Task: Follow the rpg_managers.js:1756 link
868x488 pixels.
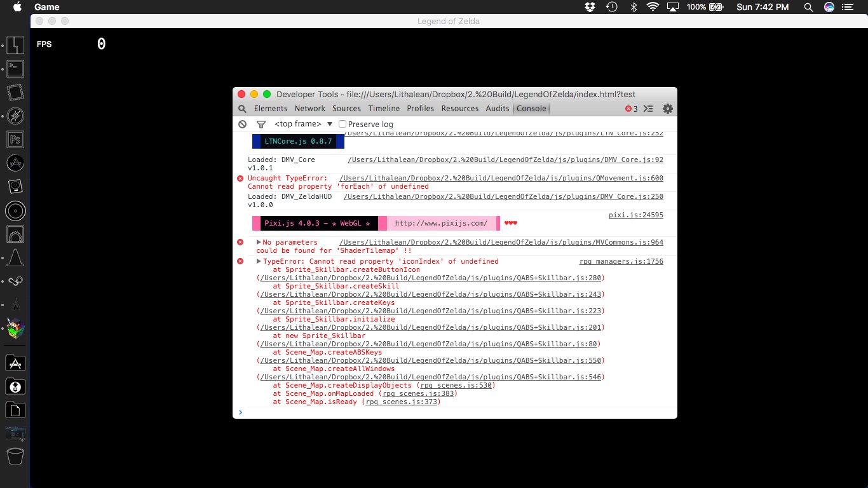Action: (x=621, y=261)
